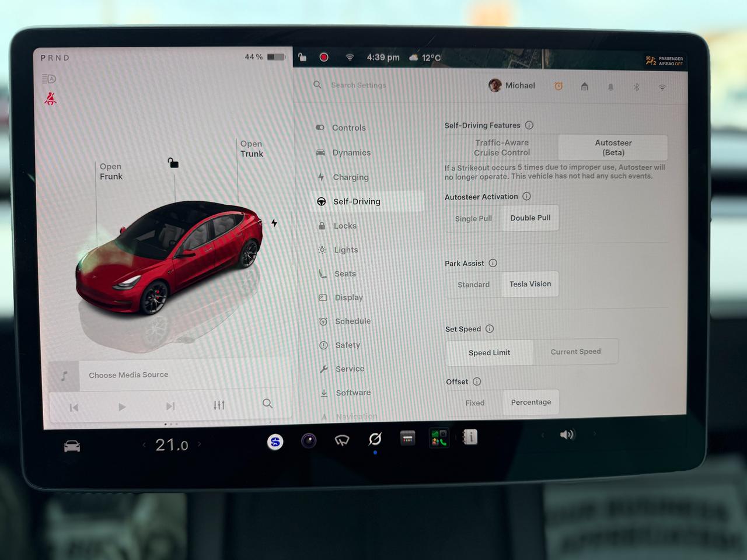The width and height of the screenshot is (747, 560).
Task: Open the Spotify-style S app icon
Action: point(275,442)
